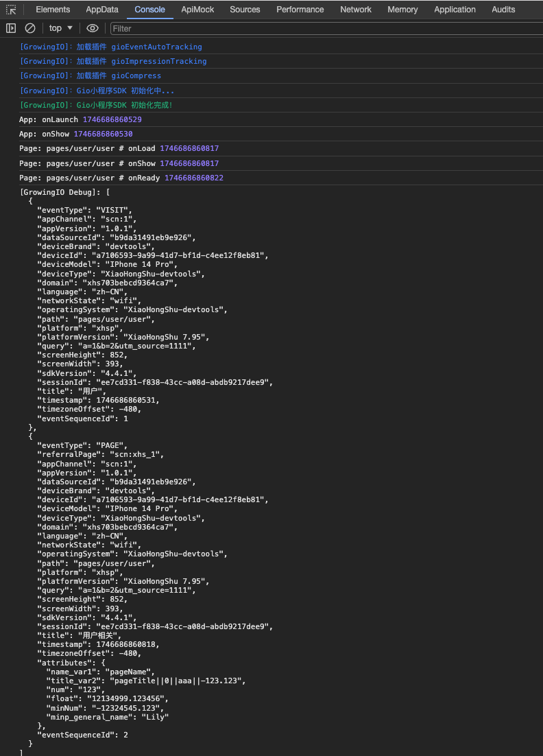Switch to the Application tab

pyautogui.click(x=455, y=10)
